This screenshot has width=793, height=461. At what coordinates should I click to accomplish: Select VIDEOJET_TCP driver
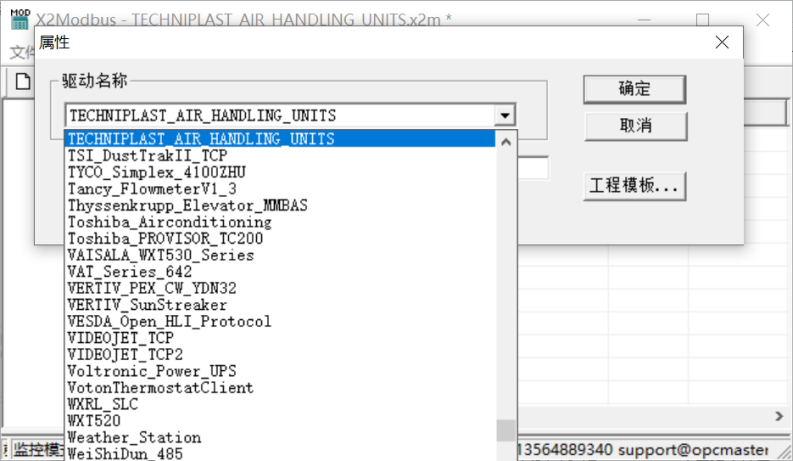tap(281, 338)
